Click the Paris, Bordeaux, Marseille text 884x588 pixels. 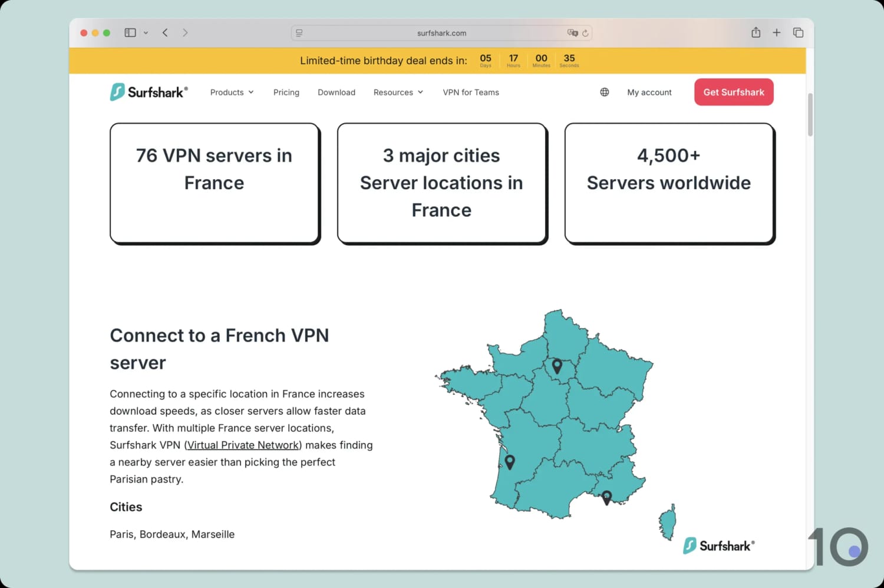[172, 534]
